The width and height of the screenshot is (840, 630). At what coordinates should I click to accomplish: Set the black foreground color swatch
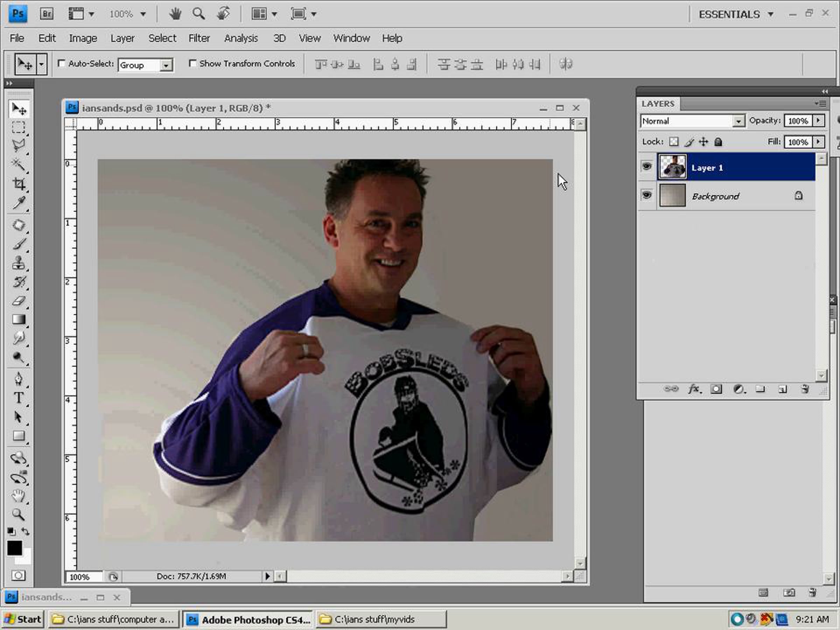coord(14,548)
